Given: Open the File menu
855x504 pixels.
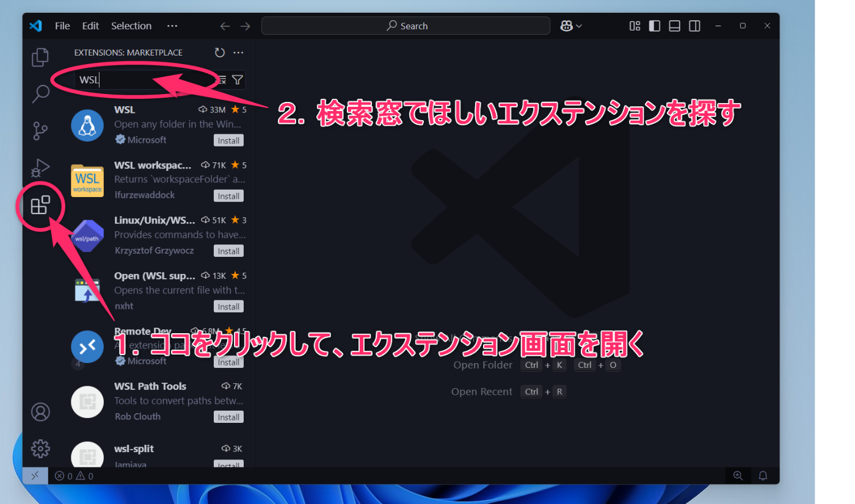Looking at the screenshot, I should pyautogui.click(x=62, y=26).
